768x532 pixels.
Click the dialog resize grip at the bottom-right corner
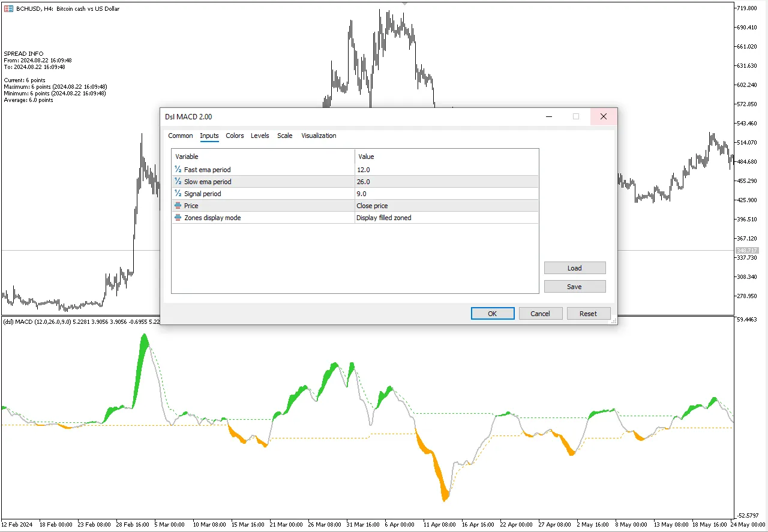pyautogui.click(x=613, y=321)
